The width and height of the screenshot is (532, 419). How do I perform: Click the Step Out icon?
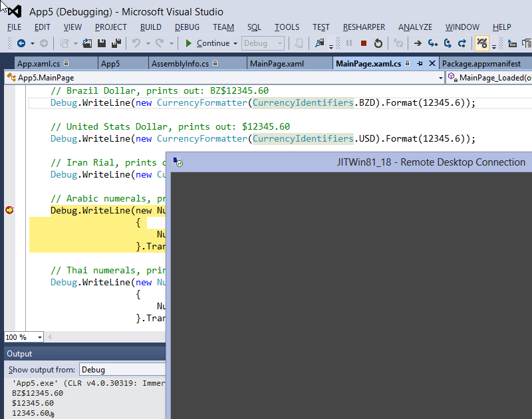tap(462, 43)
